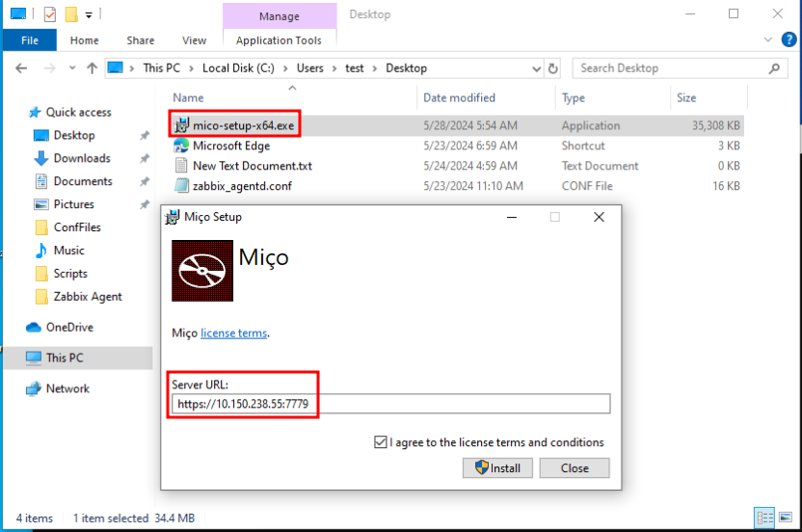Click Local Disk (C:) in the address bar
This screenshot has width=802, height=532.
click(238, 68)
